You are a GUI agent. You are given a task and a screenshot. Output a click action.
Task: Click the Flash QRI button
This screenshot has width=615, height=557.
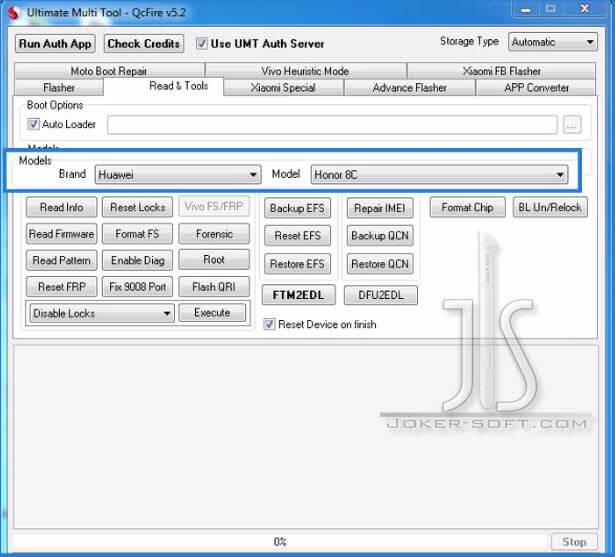(214, 287)
